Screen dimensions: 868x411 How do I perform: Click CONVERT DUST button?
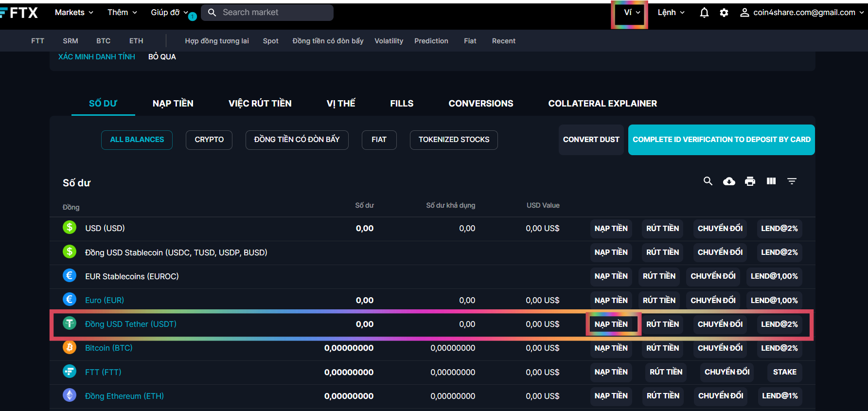click(591, 140)
